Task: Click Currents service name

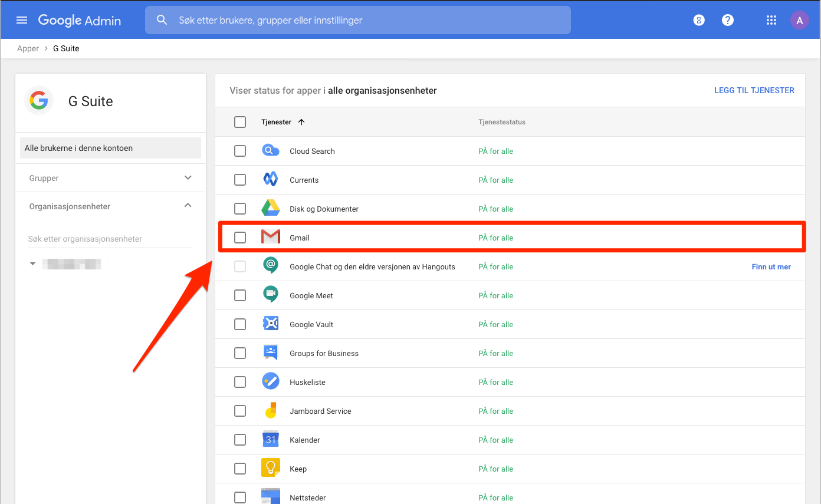Action: (x=304, y=180)
